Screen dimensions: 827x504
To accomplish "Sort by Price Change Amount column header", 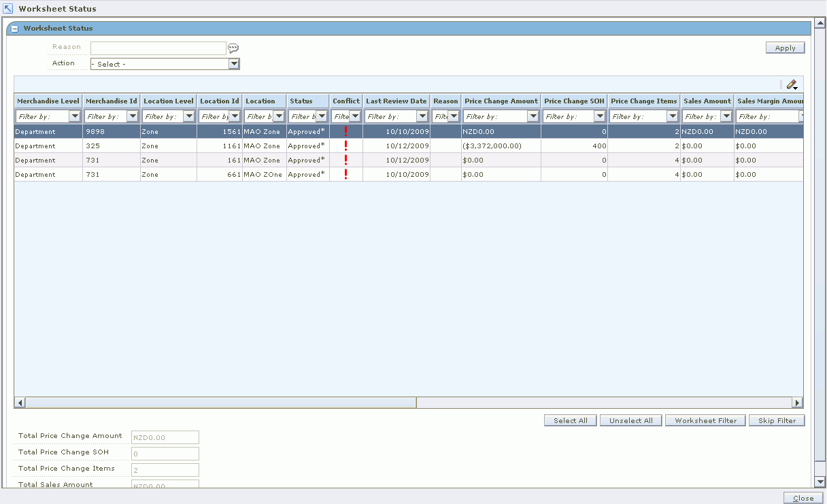I will [x=501, y=101].
